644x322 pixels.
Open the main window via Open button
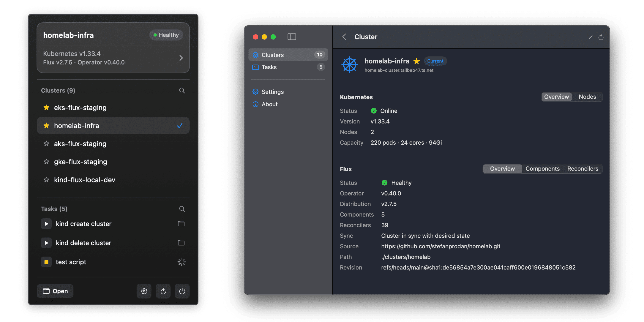55,291
